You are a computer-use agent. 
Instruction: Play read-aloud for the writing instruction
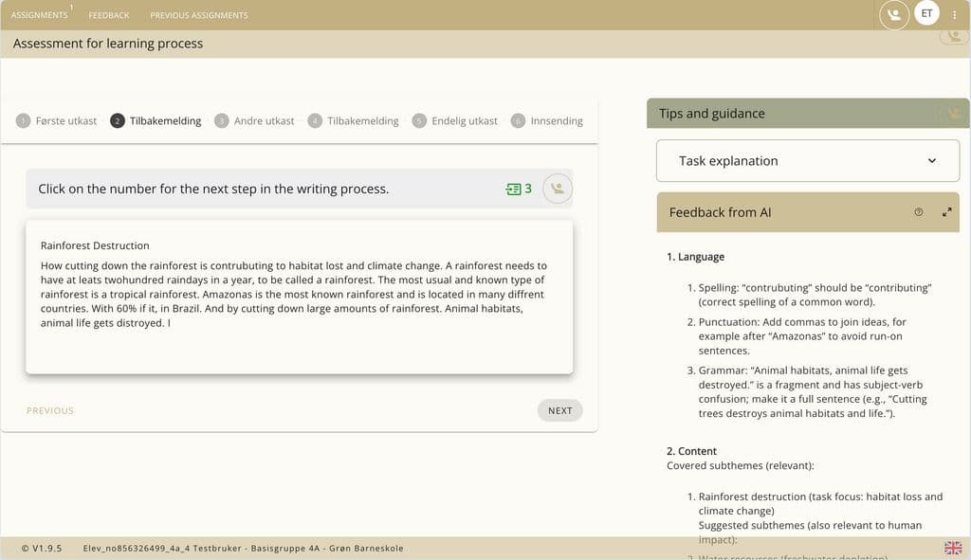[x=558, y=189]
